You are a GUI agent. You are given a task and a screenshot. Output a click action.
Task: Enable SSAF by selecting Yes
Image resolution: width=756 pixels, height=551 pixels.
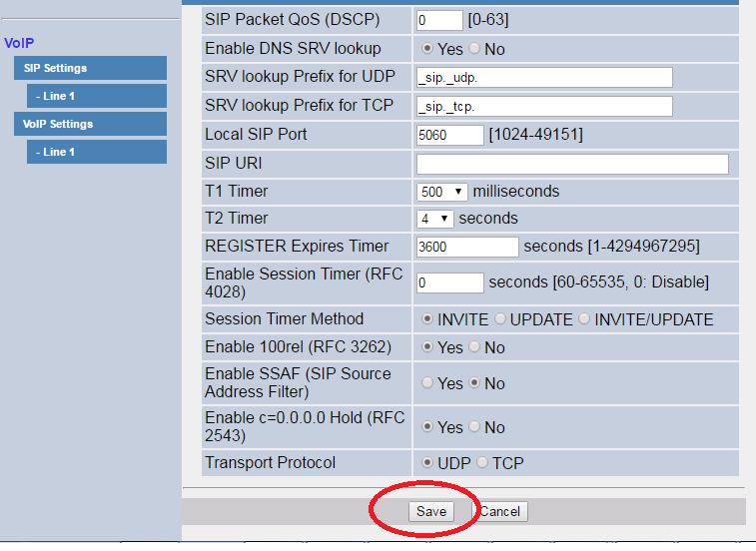[427, 383]
